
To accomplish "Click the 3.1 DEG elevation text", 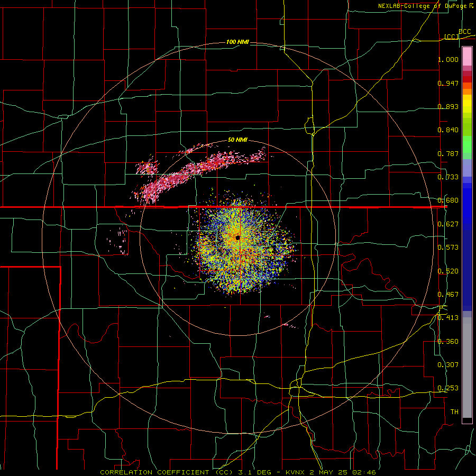I will pyautogui.click(x=253, y=472).
